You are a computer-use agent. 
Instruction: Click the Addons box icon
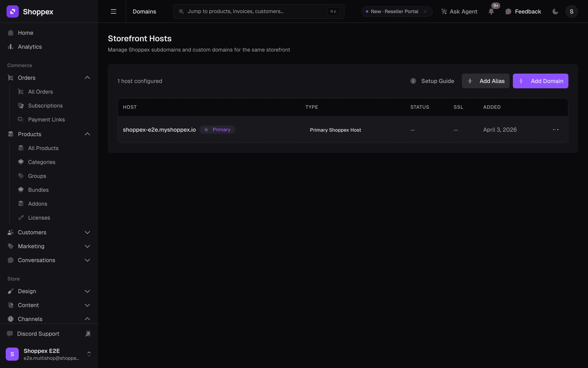pyautogui.click(x=21, y=203)
